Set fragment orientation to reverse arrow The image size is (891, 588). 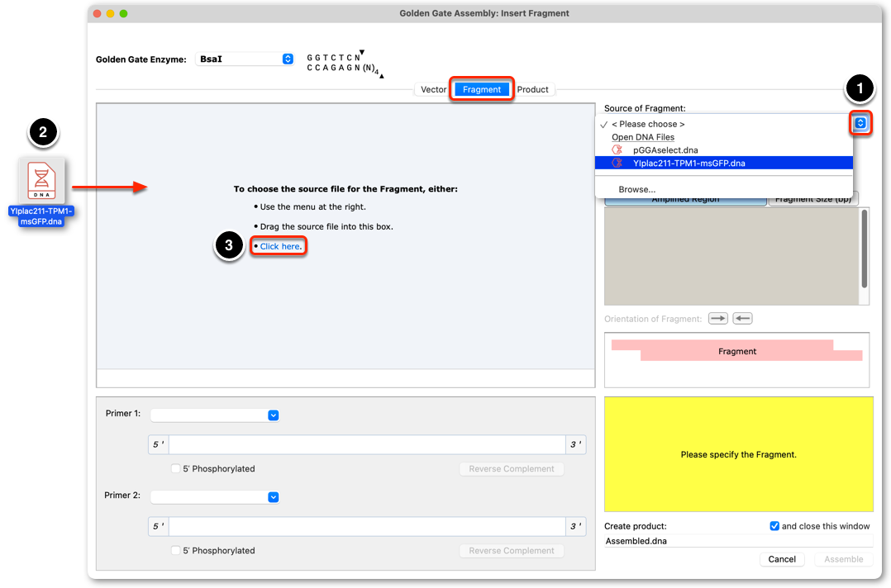click(x=742, y=319)
